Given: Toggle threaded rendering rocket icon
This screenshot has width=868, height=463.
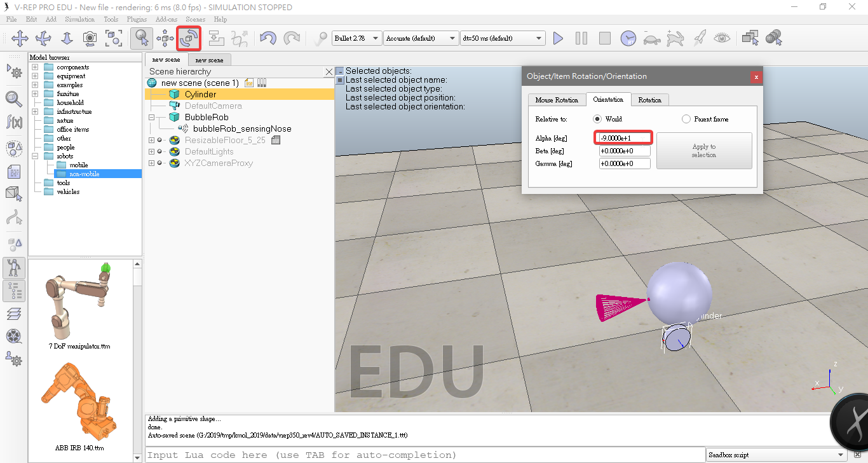Looking at the screenshot, I should 699,38.
